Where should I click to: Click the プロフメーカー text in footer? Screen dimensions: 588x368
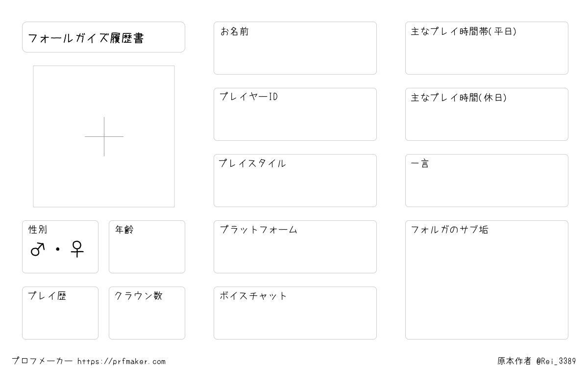(42, 361)
